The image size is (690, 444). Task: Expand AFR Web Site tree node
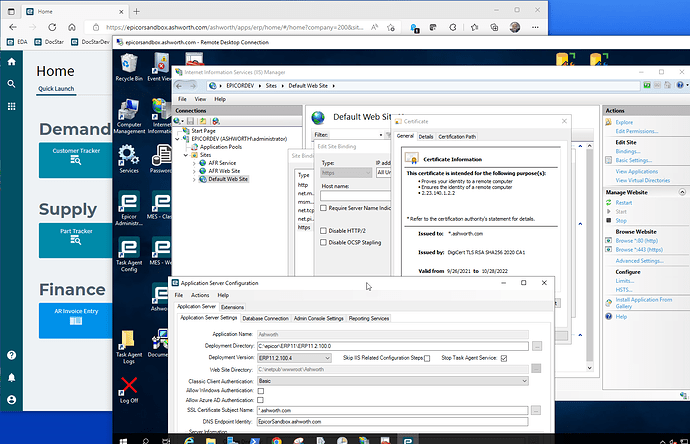(194, 171)
